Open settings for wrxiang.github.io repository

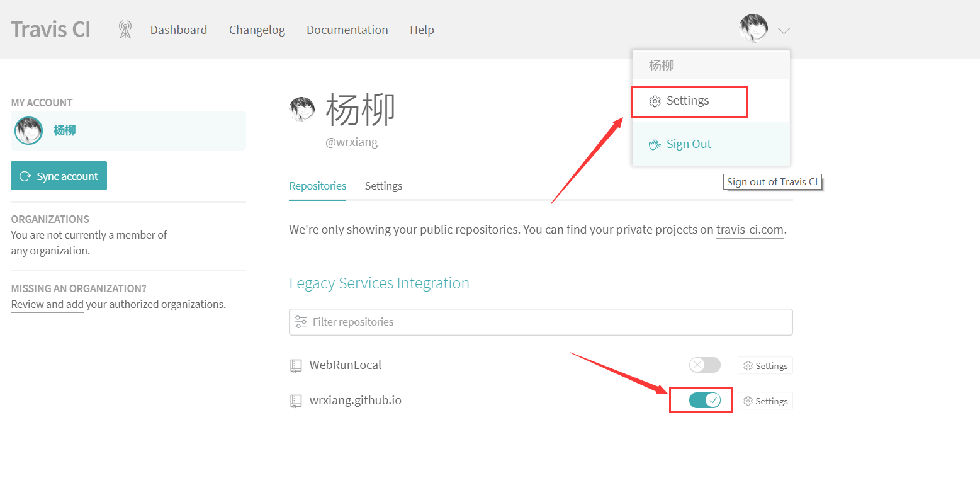click(x=765, y=401)
